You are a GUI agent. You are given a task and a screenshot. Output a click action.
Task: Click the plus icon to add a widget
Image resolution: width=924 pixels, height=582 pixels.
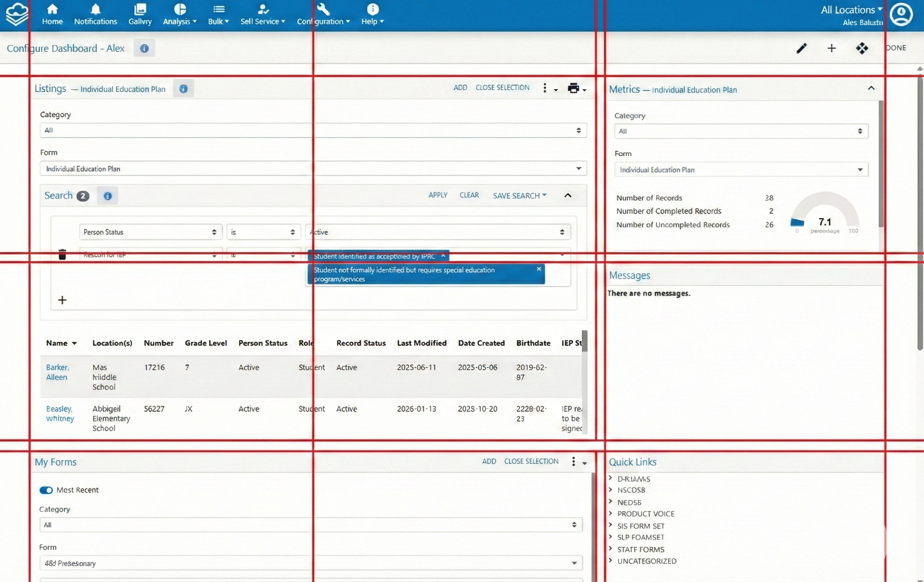(x=831, y=48)
